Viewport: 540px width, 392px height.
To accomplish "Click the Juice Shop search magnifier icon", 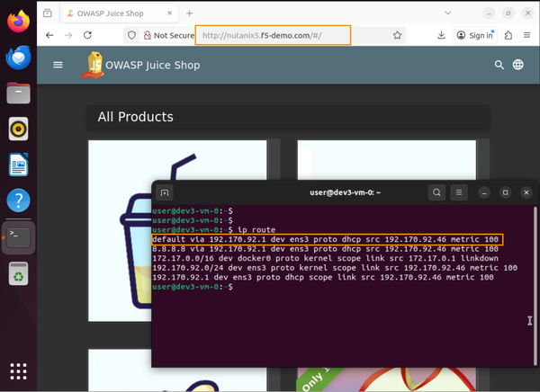I will coord(499,65).
